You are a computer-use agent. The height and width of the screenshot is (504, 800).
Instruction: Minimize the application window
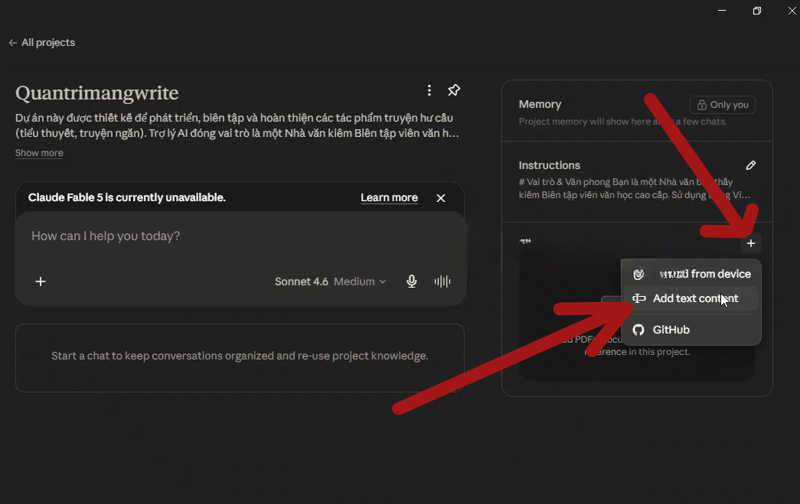pos(721,11)
